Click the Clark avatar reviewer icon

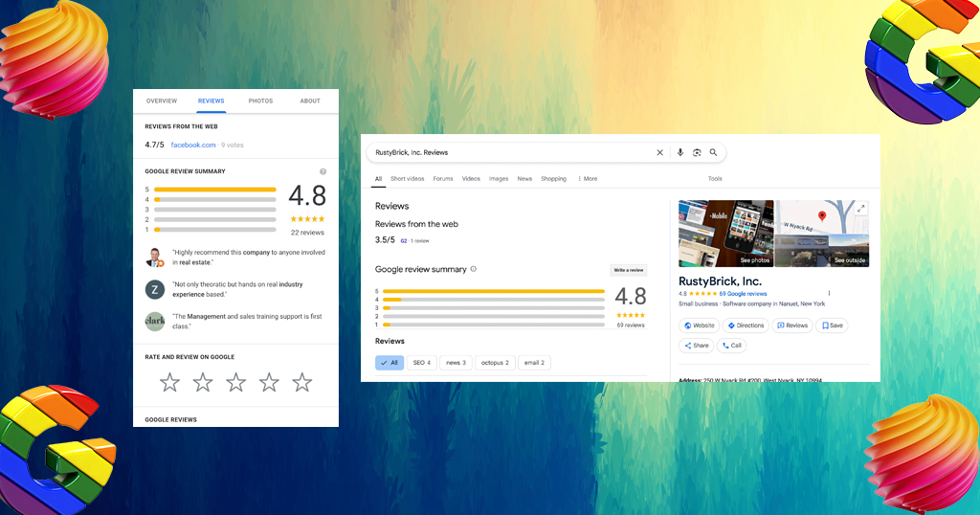154,322
